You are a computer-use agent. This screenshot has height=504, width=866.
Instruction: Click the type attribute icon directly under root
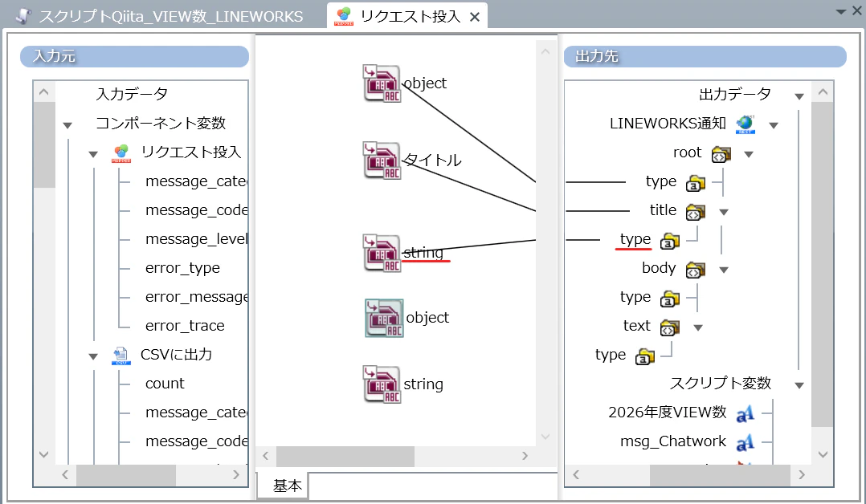[x=696, y=183]
